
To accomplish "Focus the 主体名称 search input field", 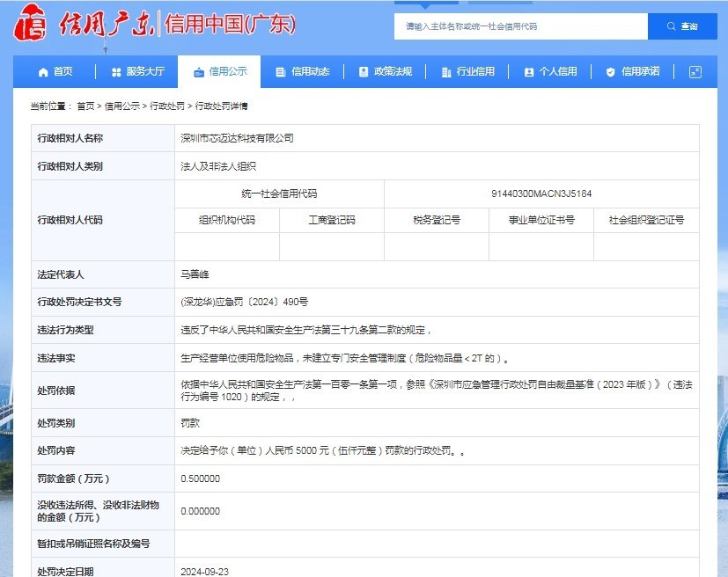I will click(519, 26).
